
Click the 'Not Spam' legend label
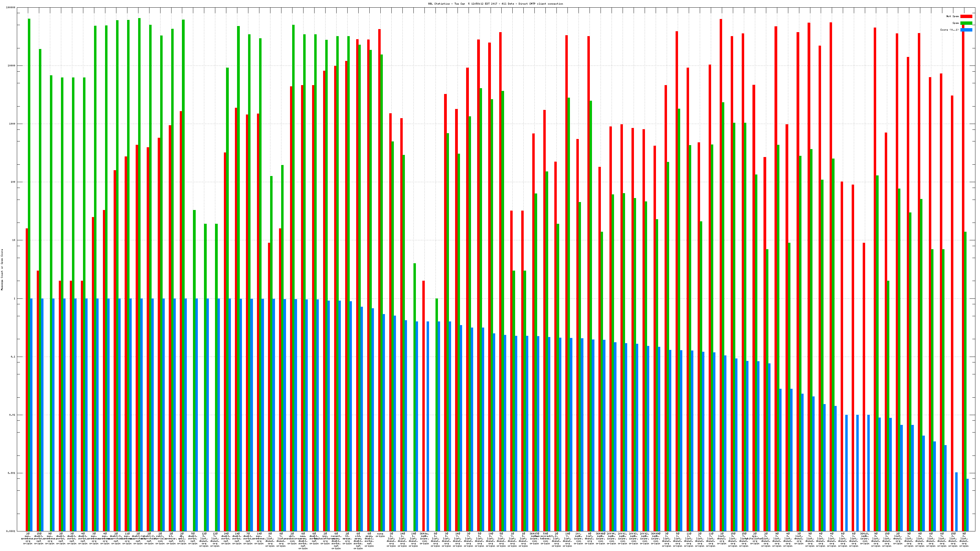(953, 16)
